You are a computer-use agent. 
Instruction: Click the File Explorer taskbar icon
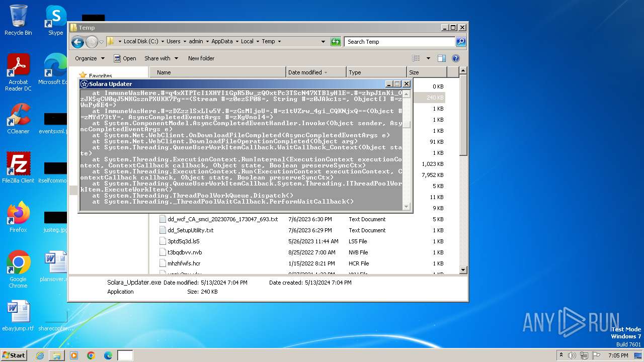coord(57,355)
